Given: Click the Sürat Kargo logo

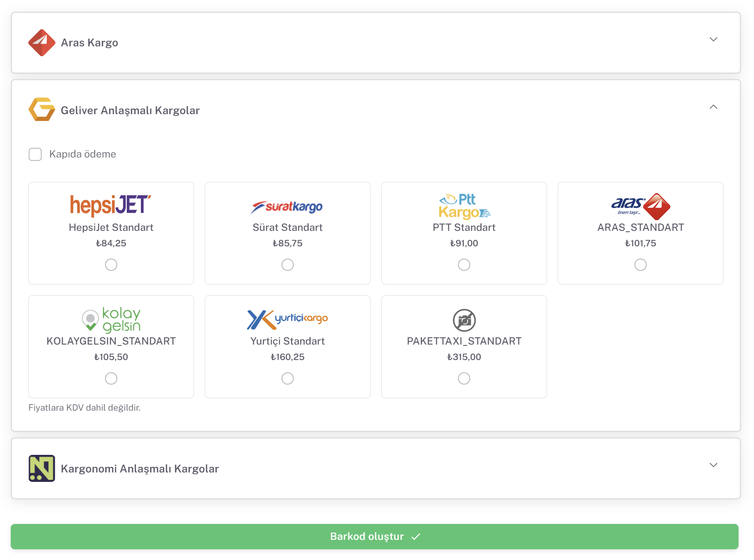Looking at the screenshot, I should [287, 207].
